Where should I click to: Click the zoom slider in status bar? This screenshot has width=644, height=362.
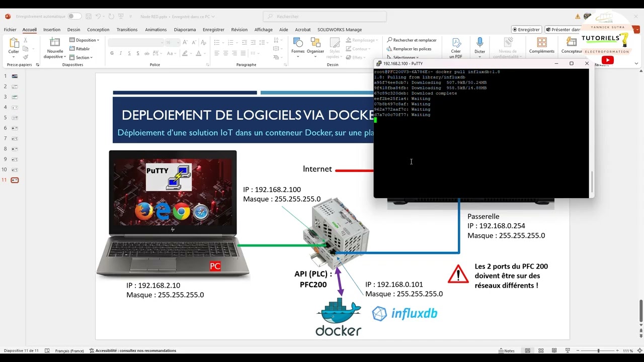598,350
